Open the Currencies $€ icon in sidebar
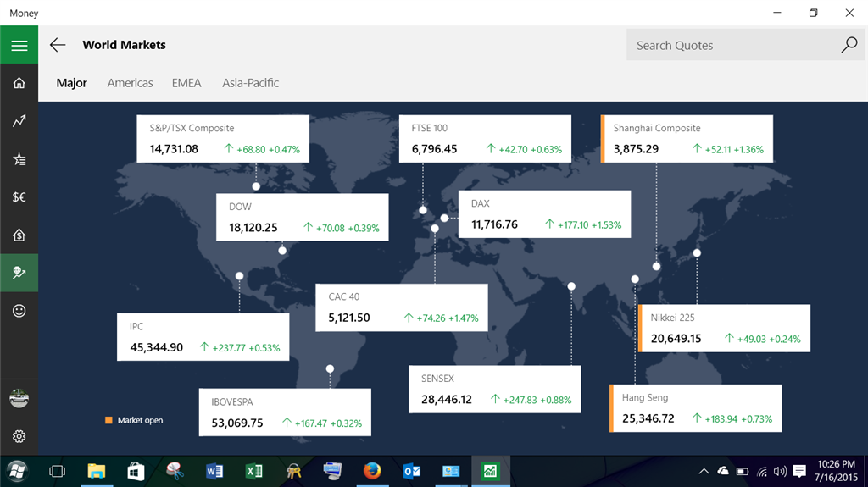This screenshot has width=868, height=487. point(19,197)
